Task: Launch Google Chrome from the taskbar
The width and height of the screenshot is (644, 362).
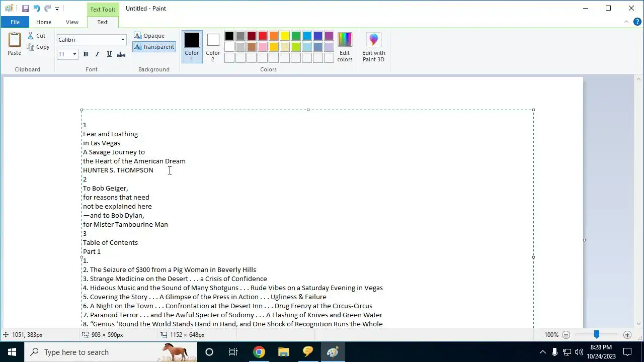Action: (259, 352)
